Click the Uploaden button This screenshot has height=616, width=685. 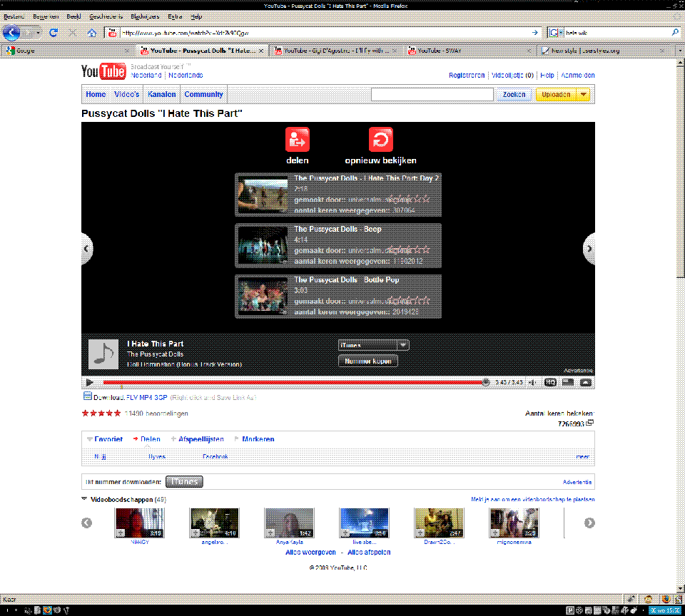[556, 94]
